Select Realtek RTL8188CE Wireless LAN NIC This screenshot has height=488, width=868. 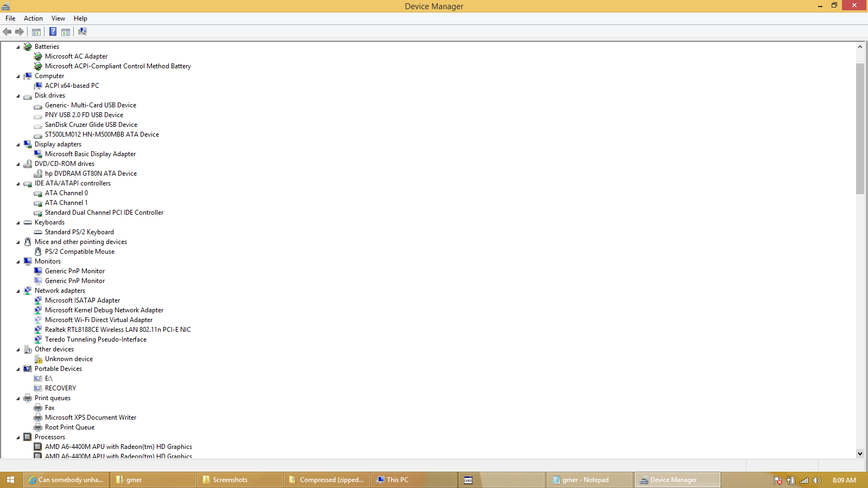pyautogui.click(x=118, y=330)
